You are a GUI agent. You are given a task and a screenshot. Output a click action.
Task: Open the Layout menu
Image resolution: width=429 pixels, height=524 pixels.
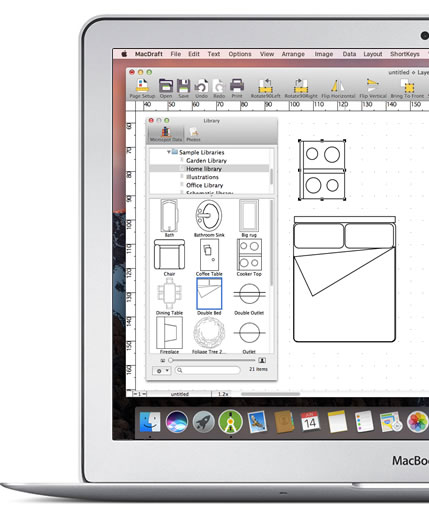click(x=373, y=54)
